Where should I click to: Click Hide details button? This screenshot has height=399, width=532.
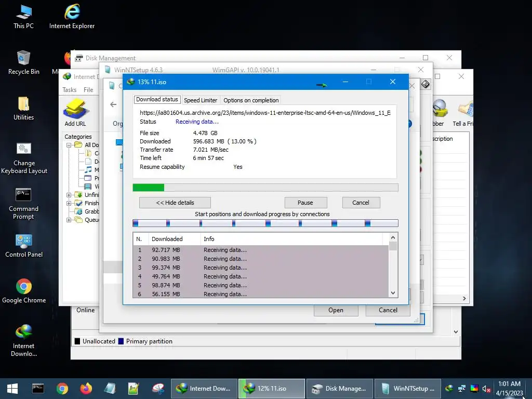(x=175, y=203)
